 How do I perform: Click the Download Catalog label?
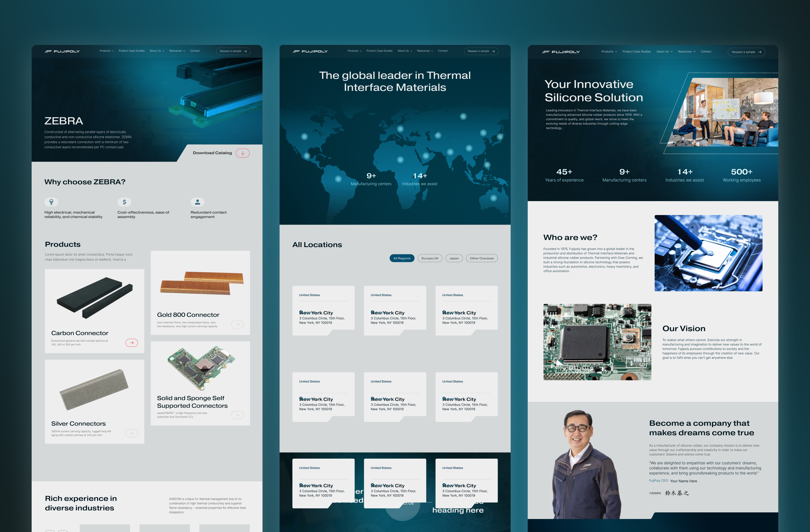tap(212, 153)
